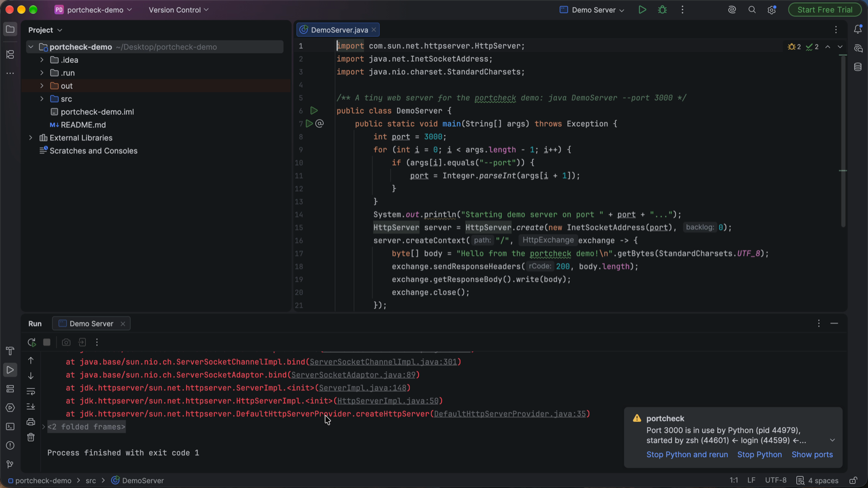Screen dimensions: 868x488
Task: Collapse the portcheck-demo root node
Action: 31,47
